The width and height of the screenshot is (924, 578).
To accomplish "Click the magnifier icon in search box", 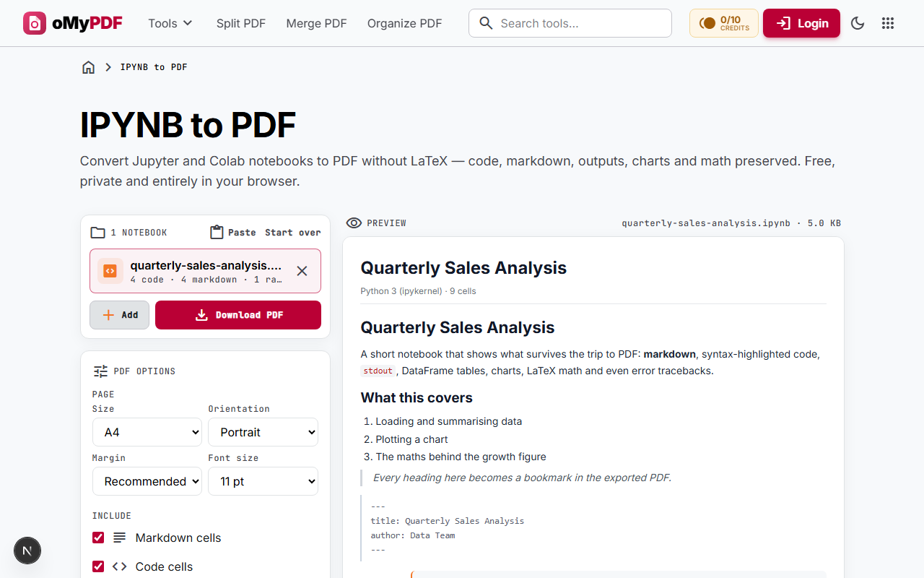I will tap(487, 23).
